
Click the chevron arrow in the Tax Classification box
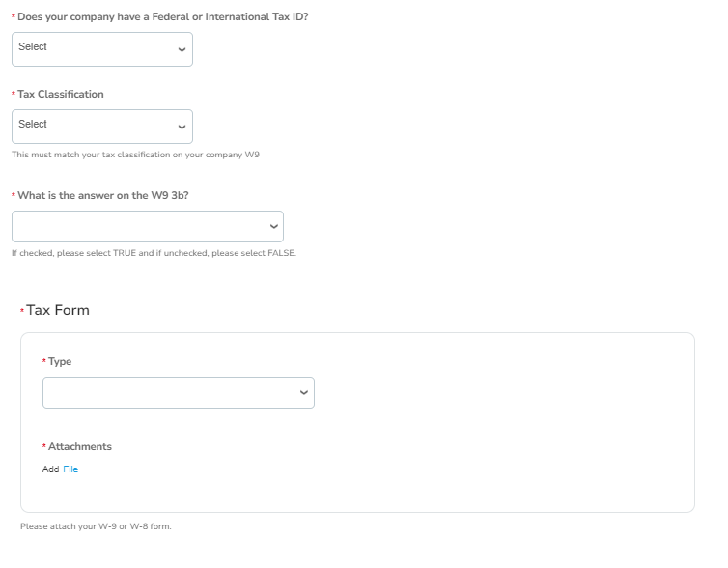(182, 126)
